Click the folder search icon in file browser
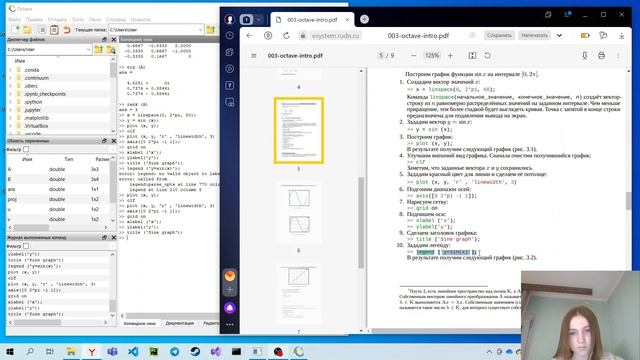The width and height of the screenshot is (640, 360). pyautogui.click(x=111, y=49)
